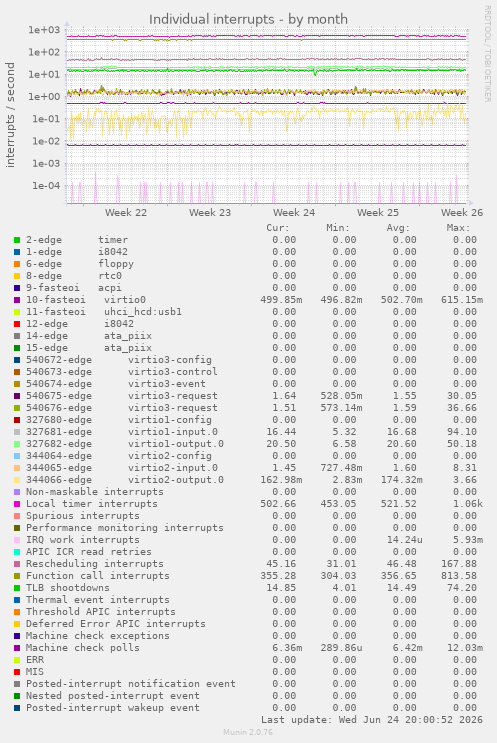Click the Week 24 axis label
Screen dimensions: 497x743
(x=294, y=212)
